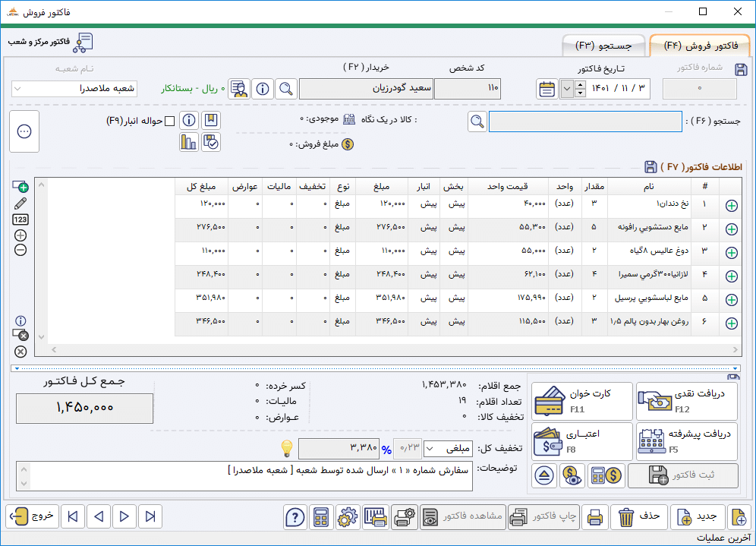Expand the شعبه ملاصدرا branch dropdown

click(x=17, y=89)
